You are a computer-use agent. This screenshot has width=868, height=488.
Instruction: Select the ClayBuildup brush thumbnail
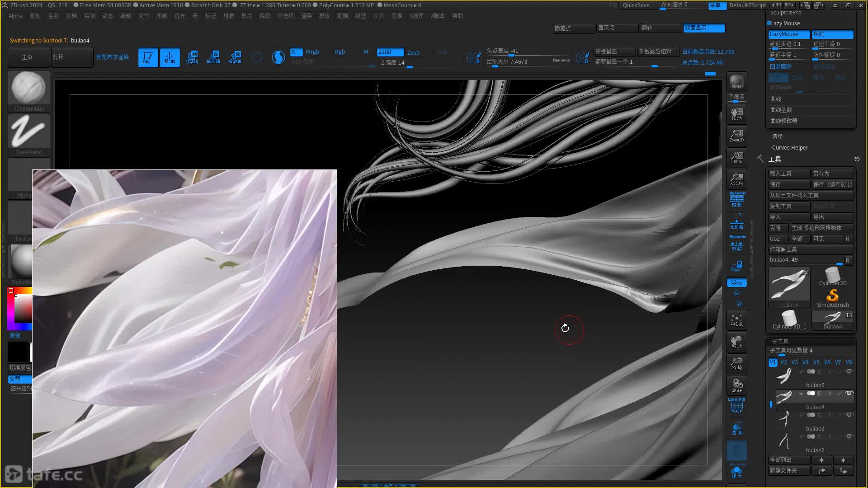28,91
